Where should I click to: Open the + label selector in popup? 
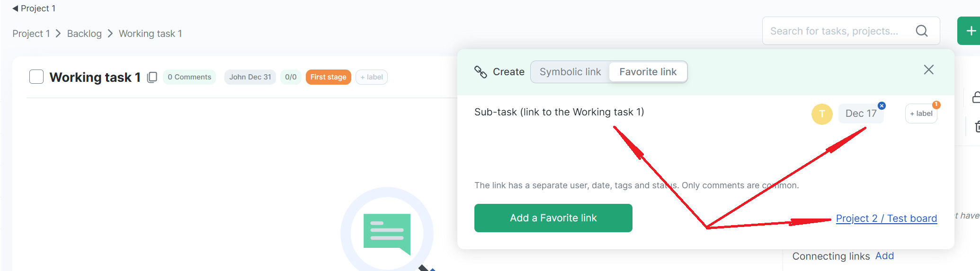coord(921,114)
